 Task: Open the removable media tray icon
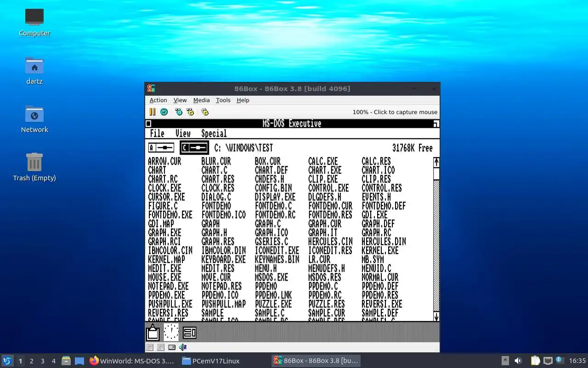505,361
